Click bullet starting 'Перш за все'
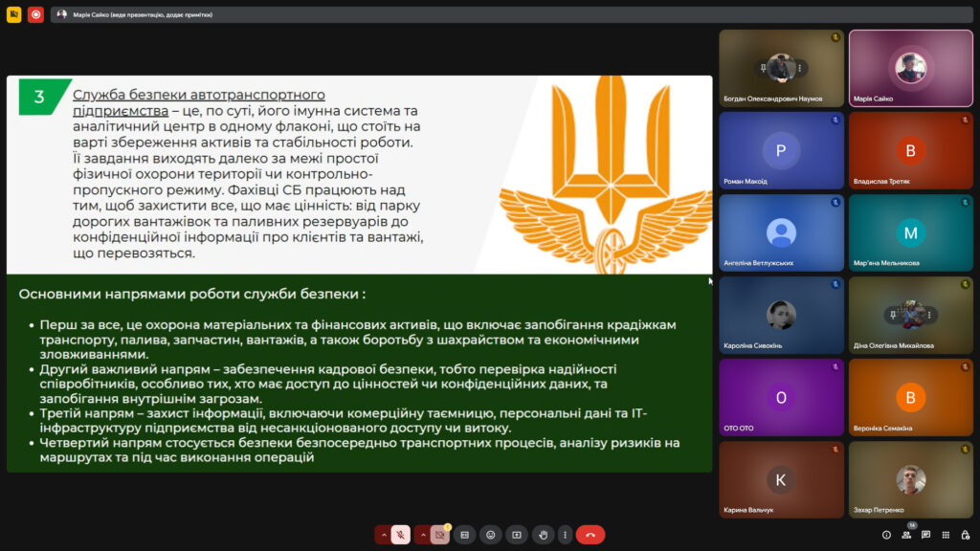Viewport: 980px width, 551px height. pos(358,340)
